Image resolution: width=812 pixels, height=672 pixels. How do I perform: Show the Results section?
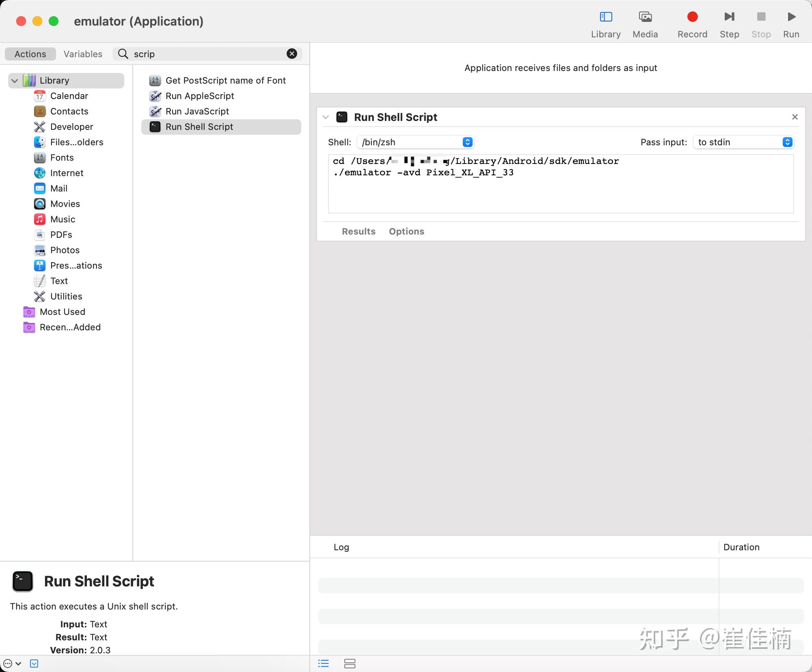[x=358, y=232]
